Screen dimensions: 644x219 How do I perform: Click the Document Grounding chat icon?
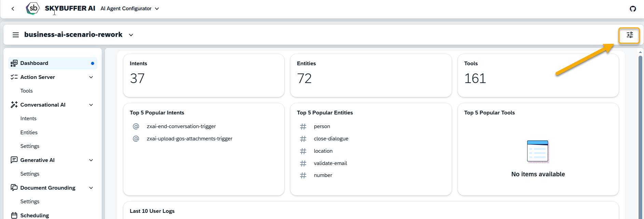tap(14, 188)
